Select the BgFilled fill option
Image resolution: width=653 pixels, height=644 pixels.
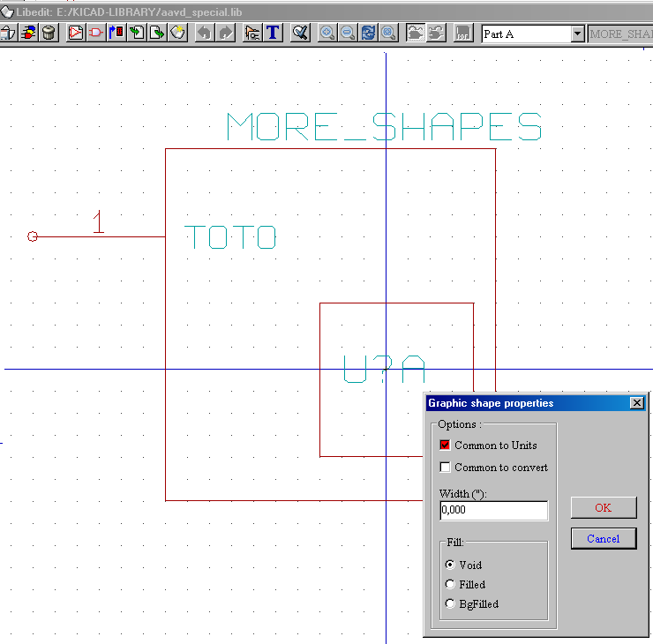[x=451, y=604]
